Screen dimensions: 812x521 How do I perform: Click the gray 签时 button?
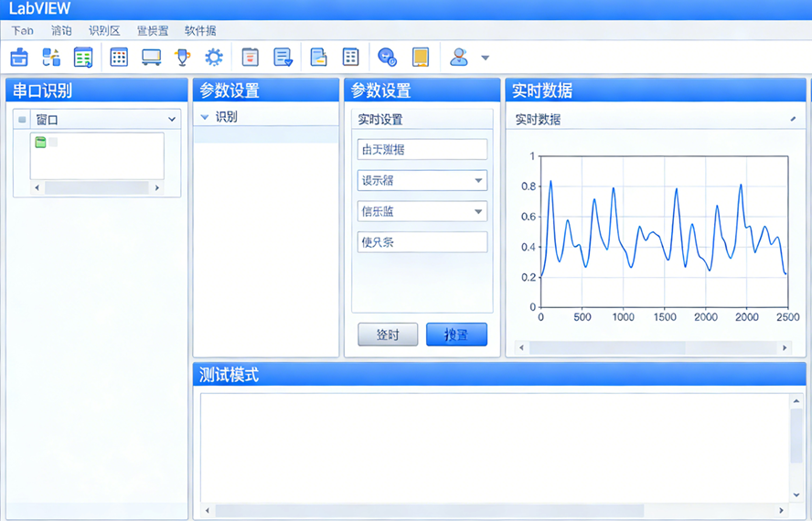(x=388, y=335)
